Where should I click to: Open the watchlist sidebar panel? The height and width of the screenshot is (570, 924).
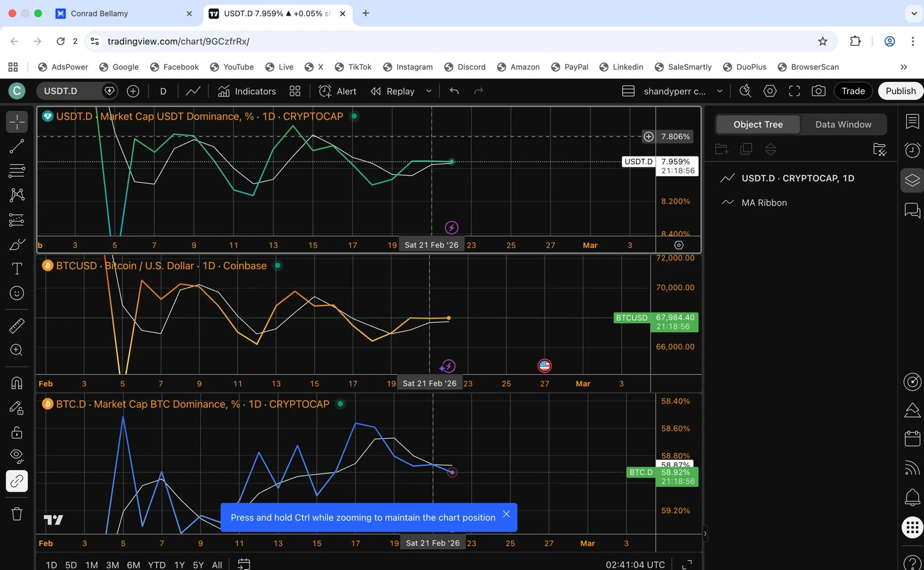tap(912, 121)
